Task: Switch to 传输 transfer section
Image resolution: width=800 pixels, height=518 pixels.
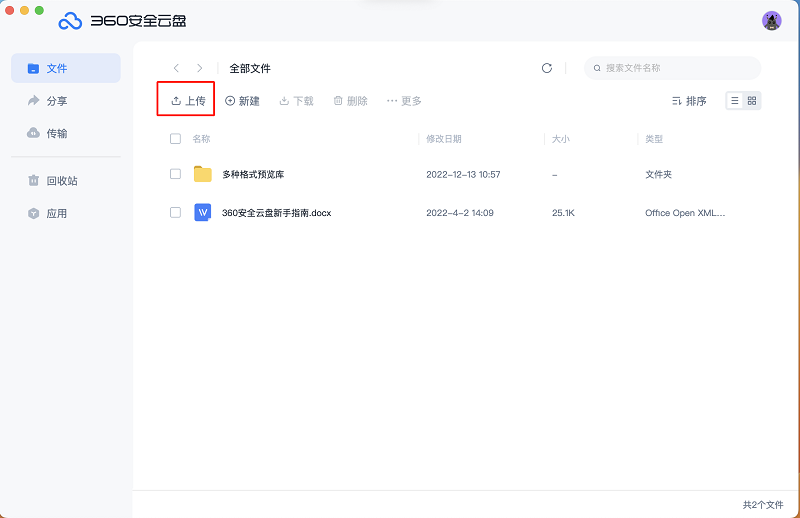Action: click(57, 133)
